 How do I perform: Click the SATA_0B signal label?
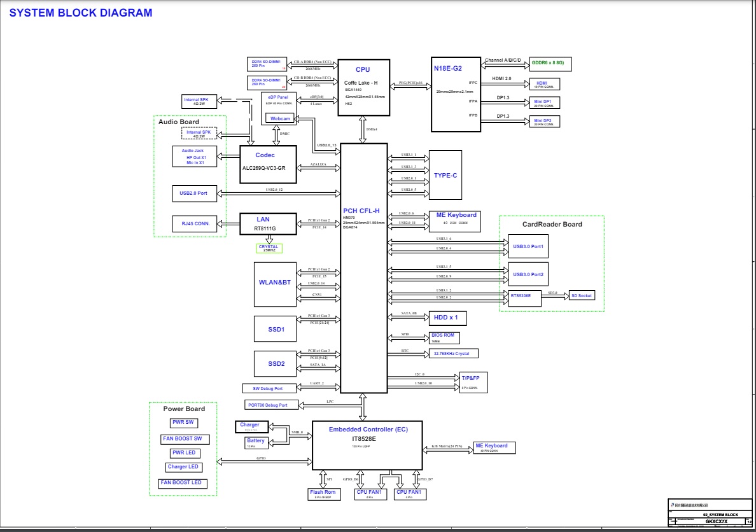409,313
